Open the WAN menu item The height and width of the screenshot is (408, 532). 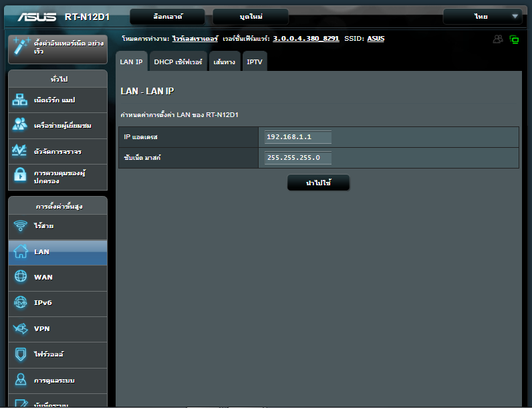57,278
